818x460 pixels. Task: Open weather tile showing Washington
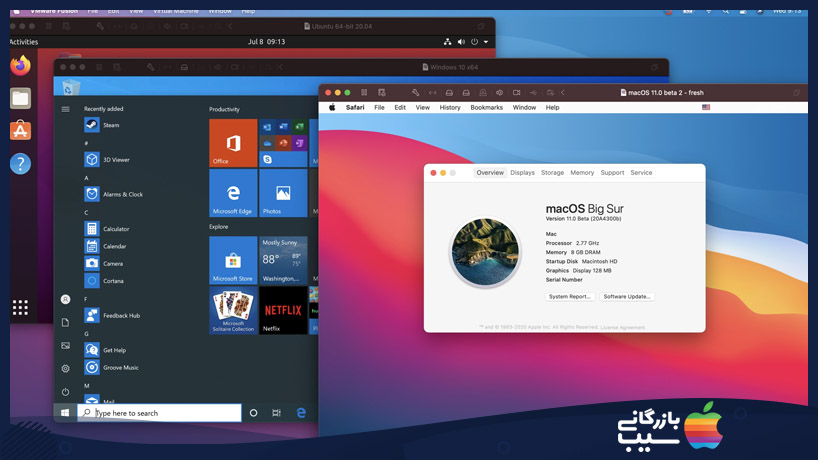pyautogui.click(x=283, y=260)
